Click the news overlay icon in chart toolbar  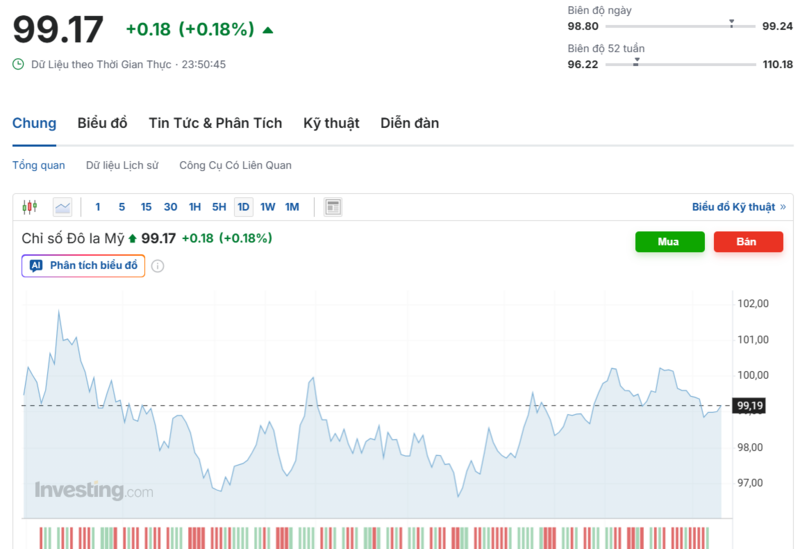(x=333, y=207)
